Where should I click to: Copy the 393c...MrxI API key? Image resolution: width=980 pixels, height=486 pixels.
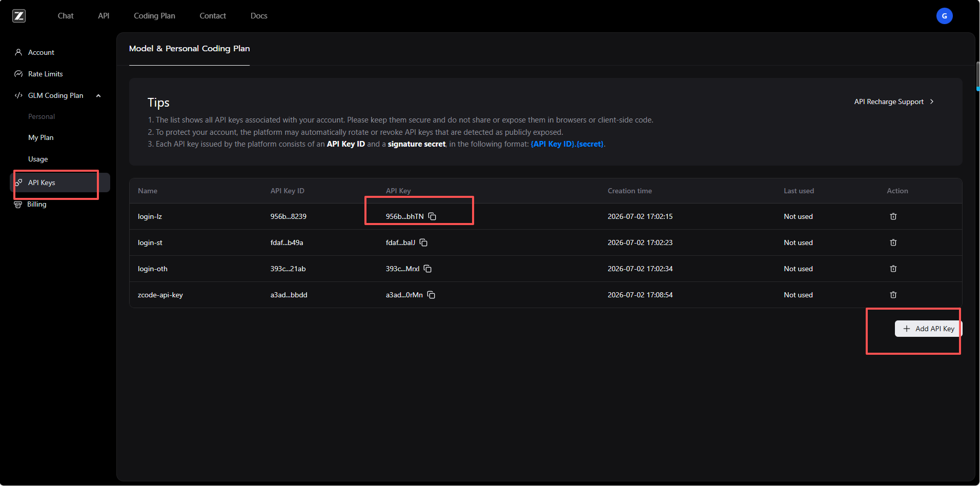(427, 269)
